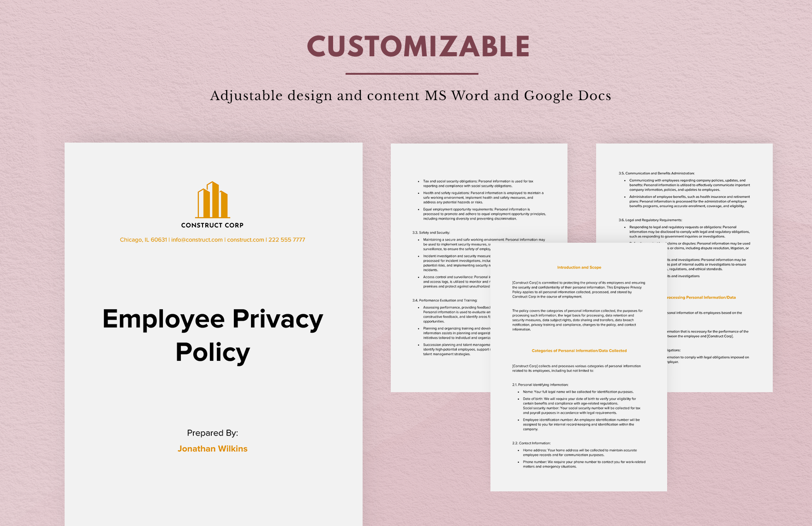Click the 'Home address' bullet text
The image size is (812, 526).
(580, 453)
